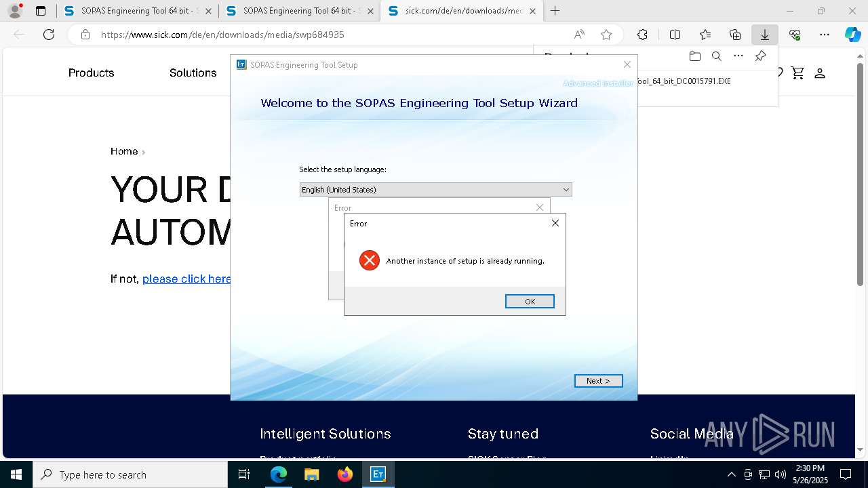868x488 pixels.
Task: Click the SOPAS setup title bar icon
Action: pyautogui.click(x=241, y=64)
